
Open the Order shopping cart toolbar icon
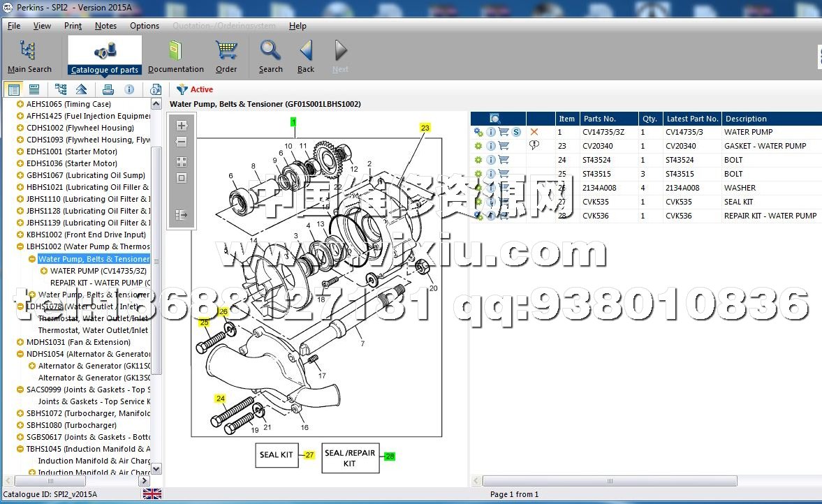click(226, 56)
